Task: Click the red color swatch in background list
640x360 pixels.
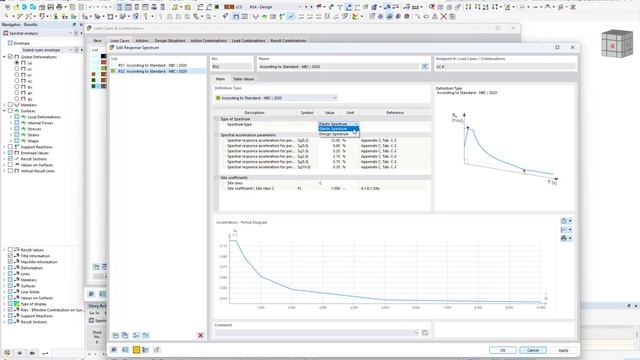Action: (104, 62)
